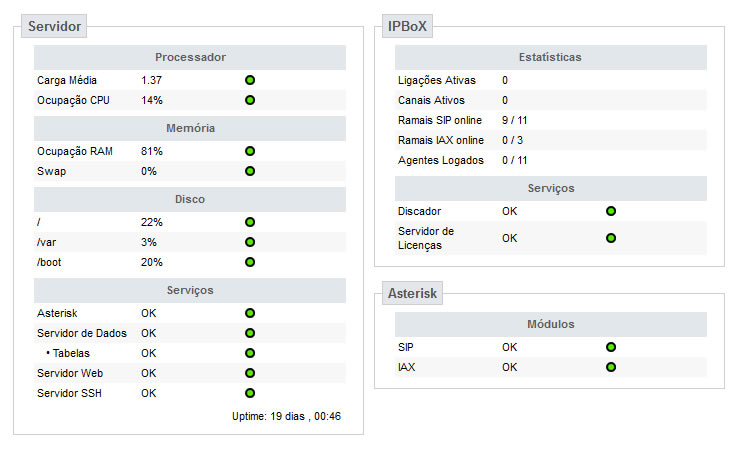Viewport: 738px width, 449px height.
Task: Click the Servidor Web status indicator
Action: coord(250,373)
